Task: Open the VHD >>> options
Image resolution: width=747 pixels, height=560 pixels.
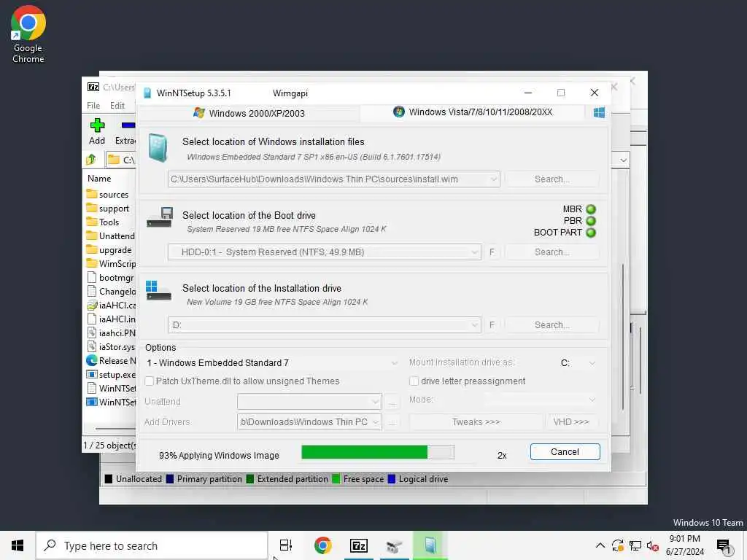Action: pos(571,422)
